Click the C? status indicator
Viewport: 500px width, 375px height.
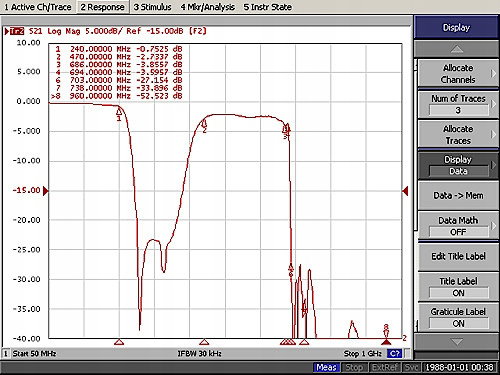tap(394, 353)
